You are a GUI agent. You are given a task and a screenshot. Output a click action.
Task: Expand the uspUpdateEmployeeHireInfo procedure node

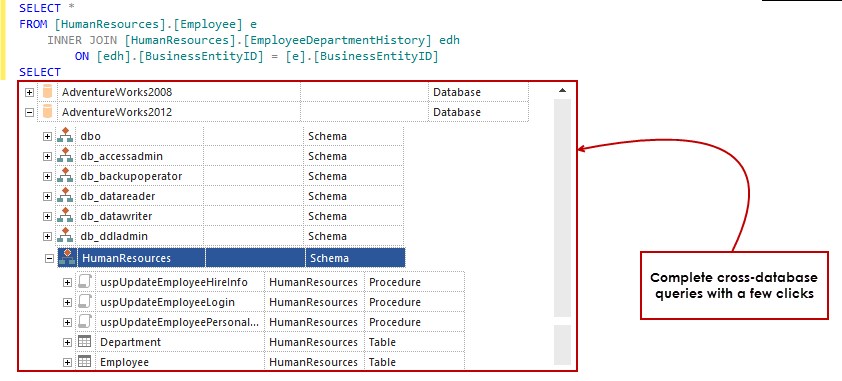coord(67,282)
